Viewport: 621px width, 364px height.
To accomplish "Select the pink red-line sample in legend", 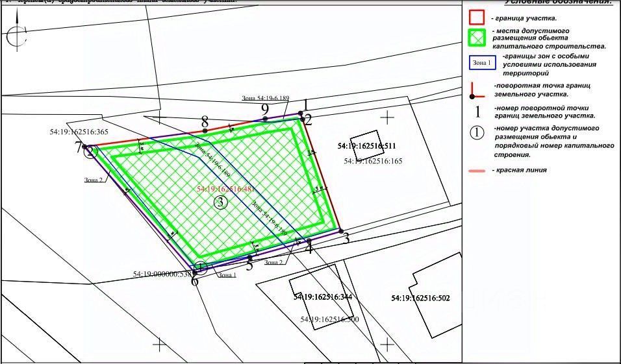I will click(x=477, y=171).
